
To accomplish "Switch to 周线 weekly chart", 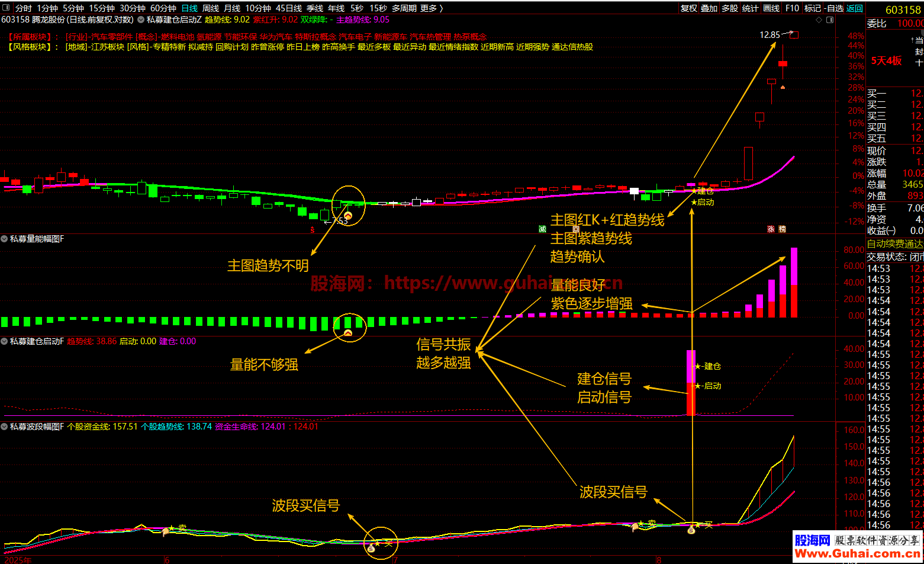I will click(211, 8).
